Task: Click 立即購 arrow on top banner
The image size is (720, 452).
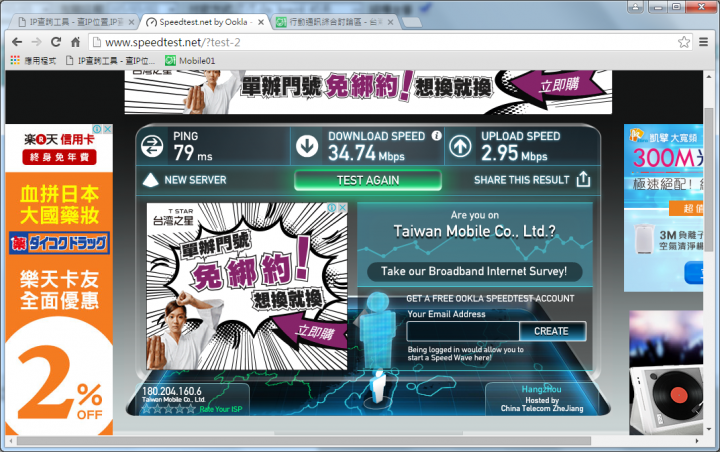Action: point(557,85)
